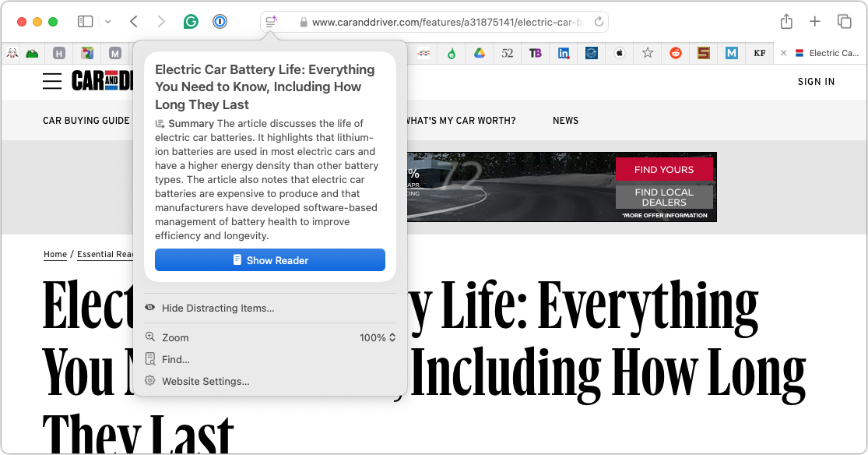The height and width of the screenshot is (455, 868).
Task: Click the page menu reader icon in address bar
Action: coord(271,22)
